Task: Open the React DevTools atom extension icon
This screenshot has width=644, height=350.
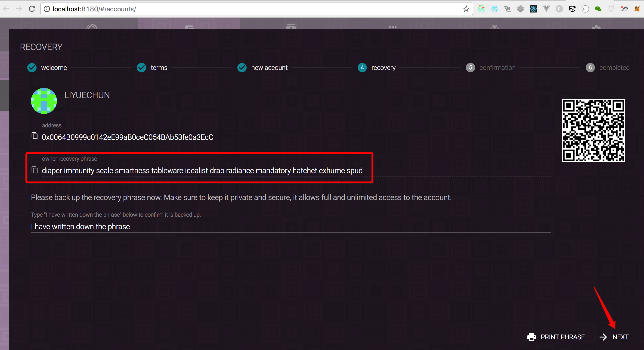Action: coord(495,9)
